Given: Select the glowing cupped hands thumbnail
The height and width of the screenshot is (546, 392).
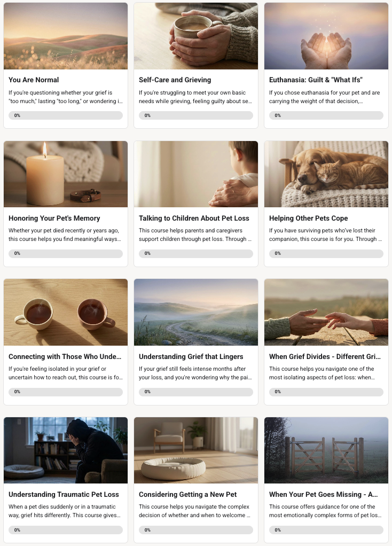Looking at the screenshot, I should point(326,36).
